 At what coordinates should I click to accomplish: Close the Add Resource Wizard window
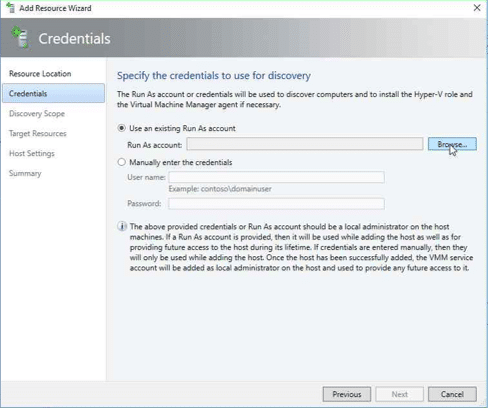477,8
